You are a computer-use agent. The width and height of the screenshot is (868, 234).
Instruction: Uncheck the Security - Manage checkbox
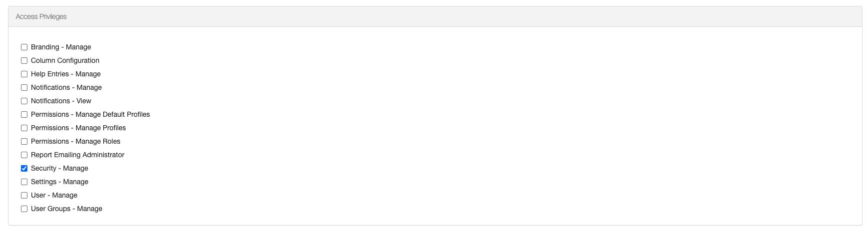pyautogui.click(x=24, y=169)
